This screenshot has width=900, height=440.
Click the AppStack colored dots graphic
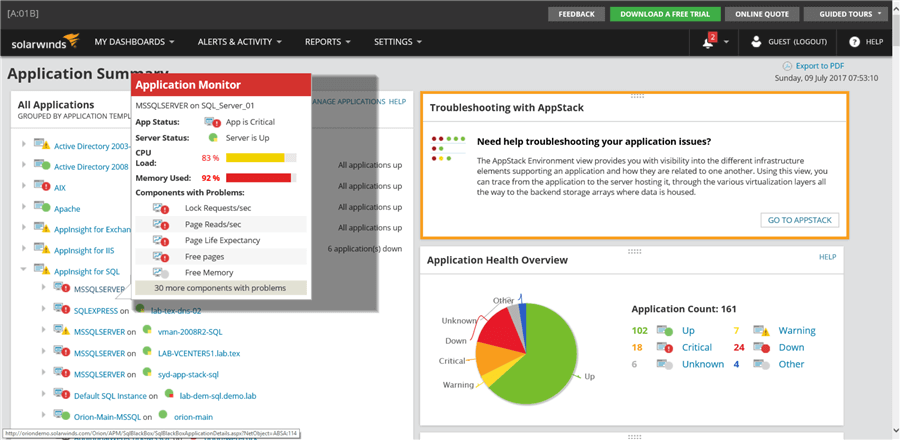tap(447, 148)
